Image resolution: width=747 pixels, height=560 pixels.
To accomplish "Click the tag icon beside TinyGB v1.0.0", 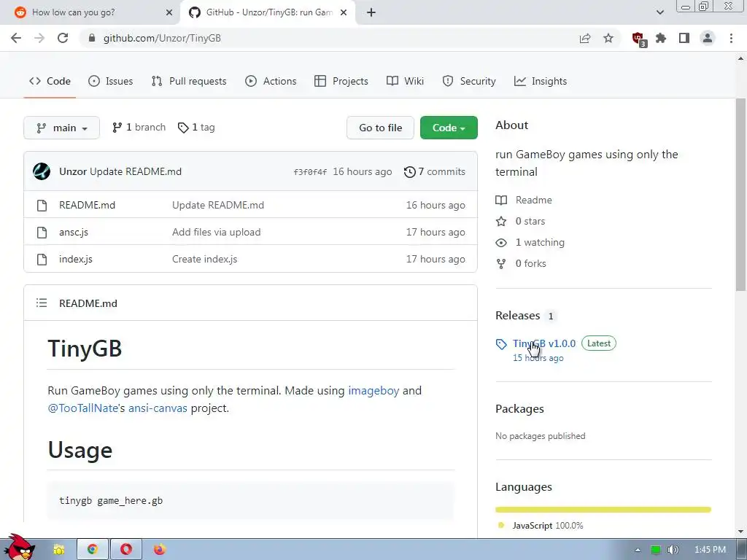I will click(x=501, y=344).
